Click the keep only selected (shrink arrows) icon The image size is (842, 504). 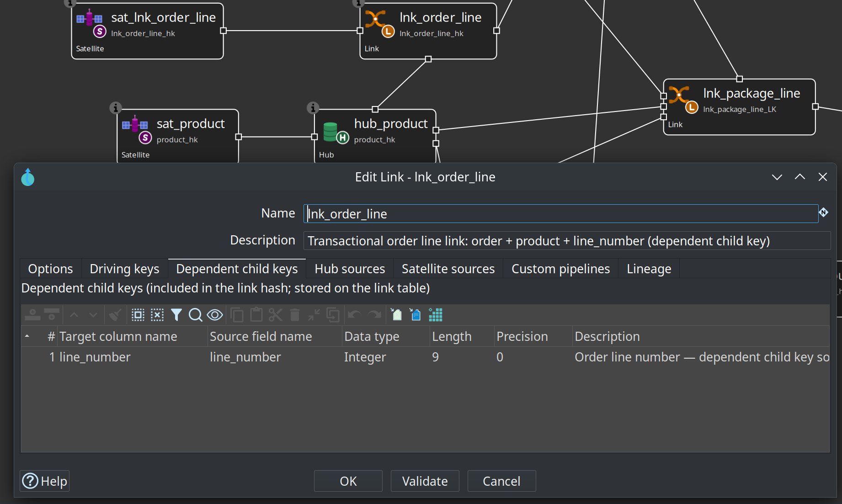coord(314,315)
